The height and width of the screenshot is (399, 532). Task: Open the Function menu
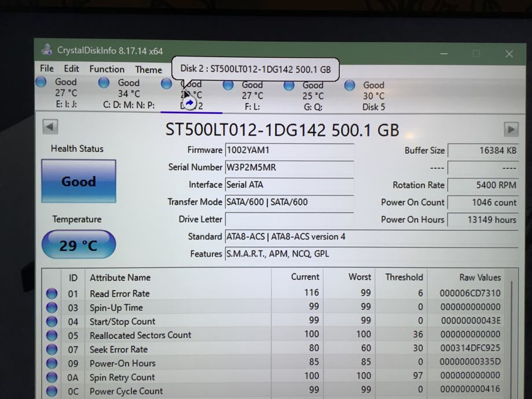tap(107, 69)
